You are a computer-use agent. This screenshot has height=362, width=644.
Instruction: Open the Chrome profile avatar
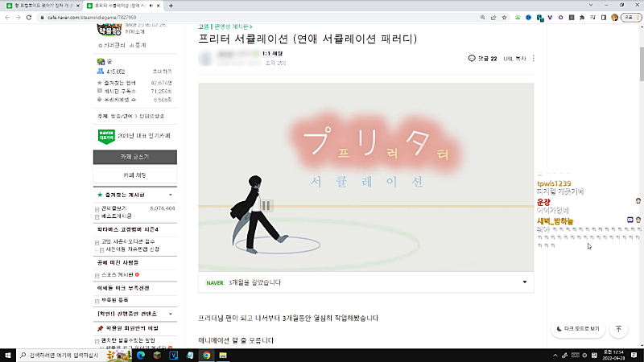tap(614, 18)
